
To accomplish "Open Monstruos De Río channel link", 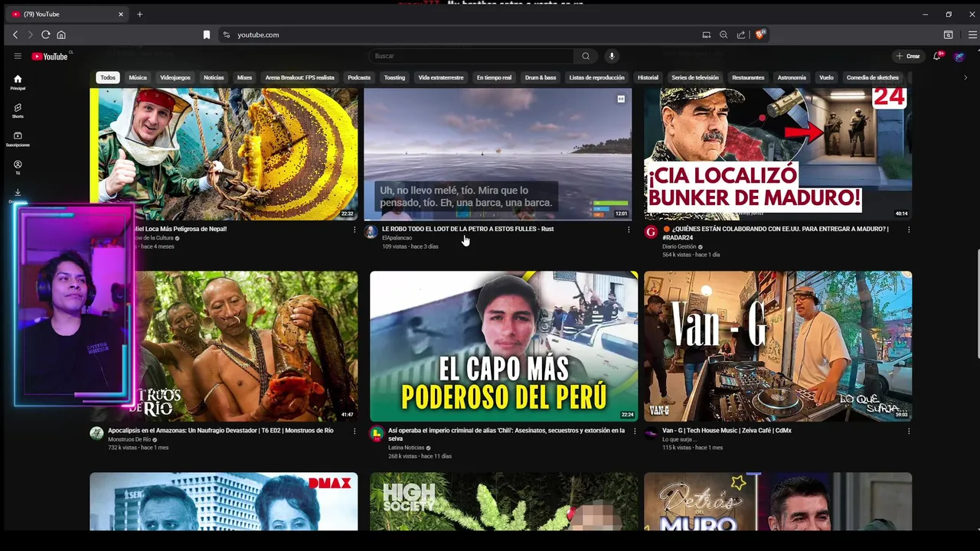I will (x=129, y=439).
